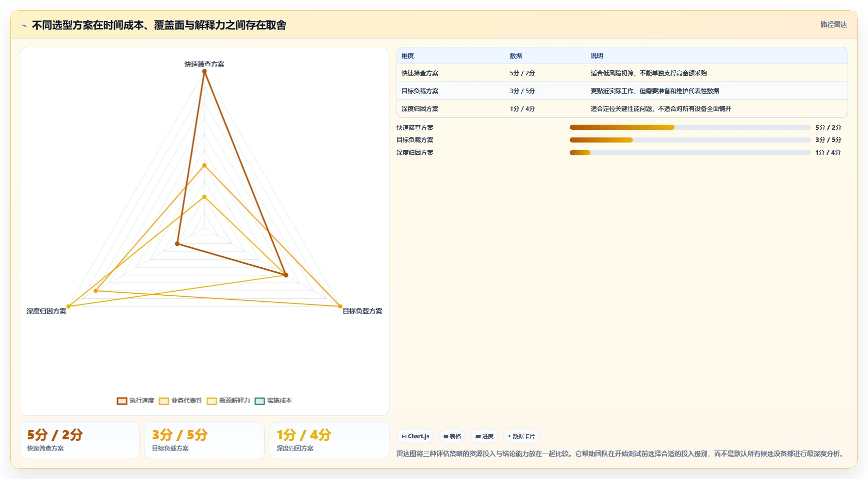The width and height of the screenshot is (868, 479).
Task: Click the 瓶颈解释力 legend label
Action: [x=235, y=401]
